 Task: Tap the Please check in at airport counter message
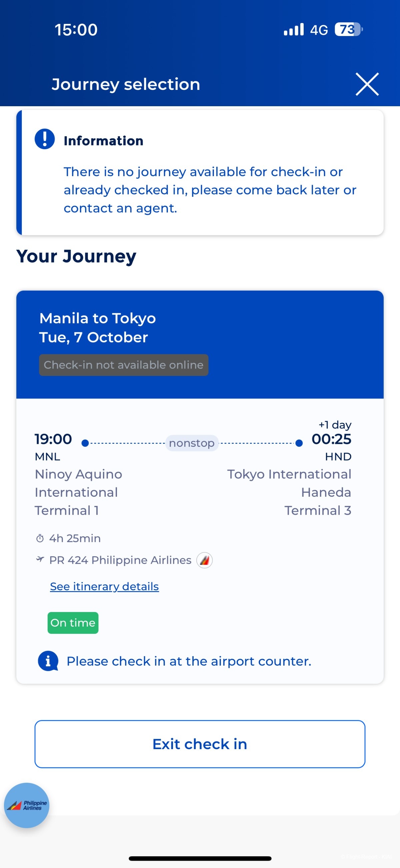[x=189, y=661]
